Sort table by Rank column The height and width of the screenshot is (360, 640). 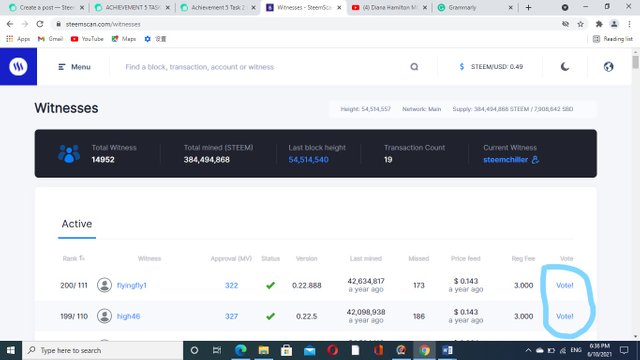click(73, 258)
